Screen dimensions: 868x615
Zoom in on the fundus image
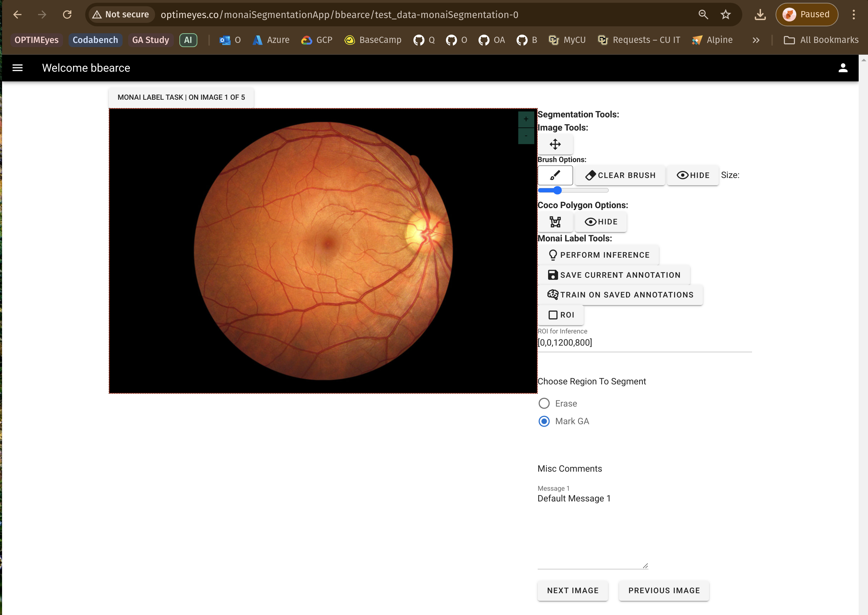(x=526, y=119)
